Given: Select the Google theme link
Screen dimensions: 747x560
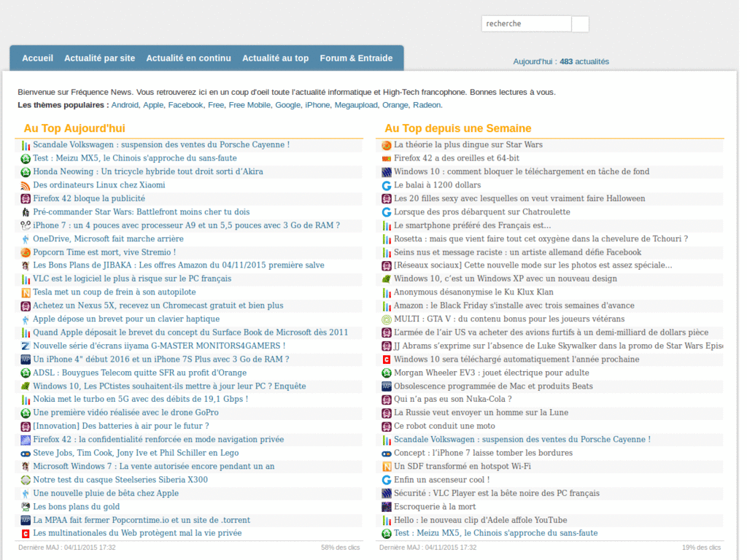Looking at the screenshot, I should click(x=287, y=105).
